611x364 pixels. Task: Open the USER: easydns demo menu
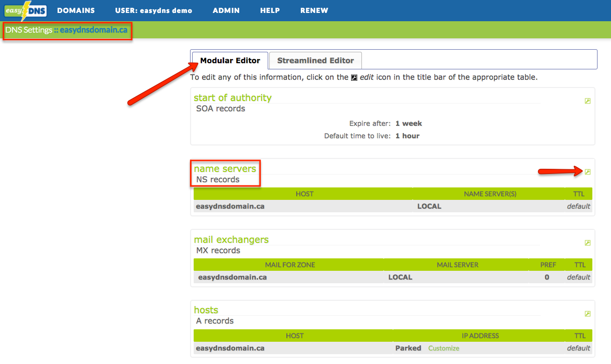point(154,10)
